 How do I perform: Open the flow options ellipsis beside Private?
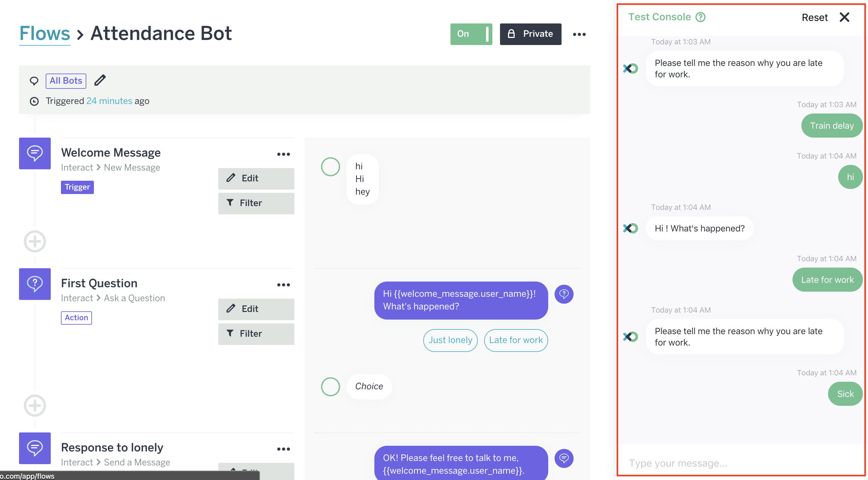[x=579, y=34]
